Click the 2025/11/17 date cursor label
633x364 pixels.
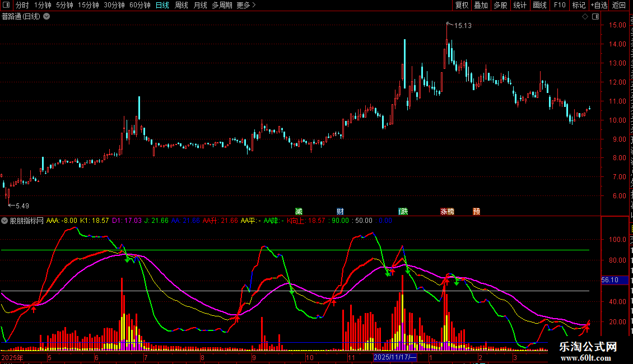[395, 357]
